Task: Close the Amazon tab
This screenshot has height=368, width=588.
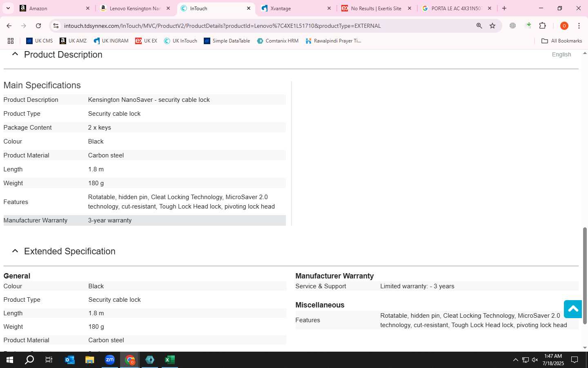Action: pyautogui.click(x=88, y=8)
